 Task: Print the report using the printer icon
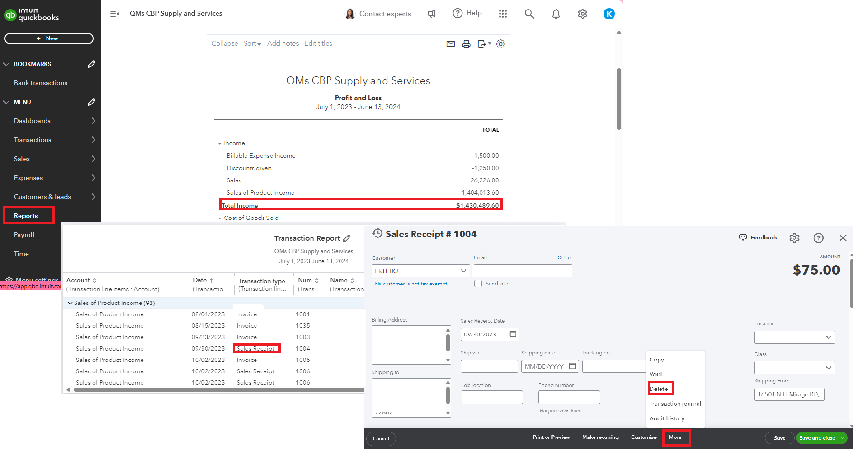[x=466, y=44]
